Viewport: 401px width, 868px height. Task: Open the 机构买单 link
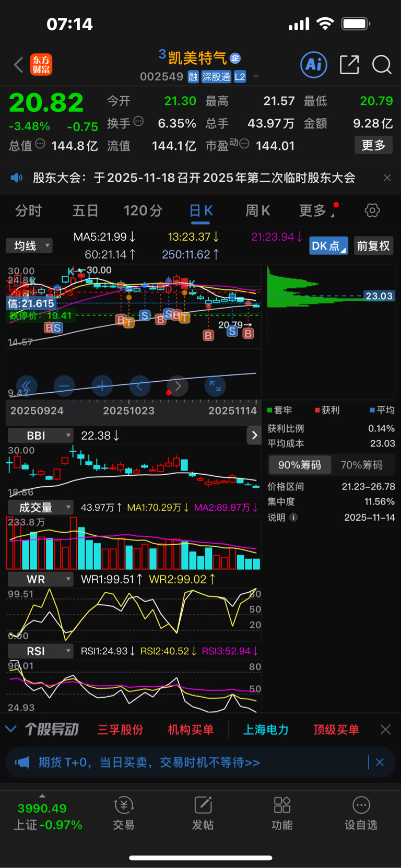click(191, 730)
